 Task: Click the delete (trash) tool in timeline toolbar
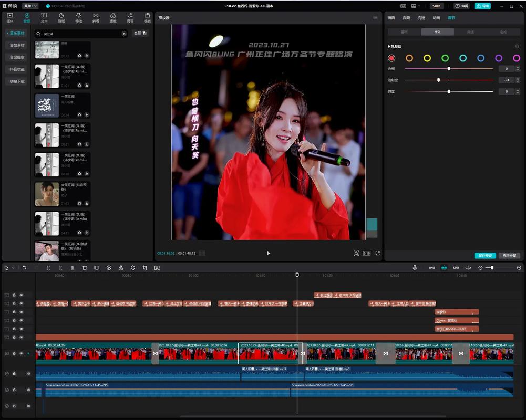tap(85, 268)
